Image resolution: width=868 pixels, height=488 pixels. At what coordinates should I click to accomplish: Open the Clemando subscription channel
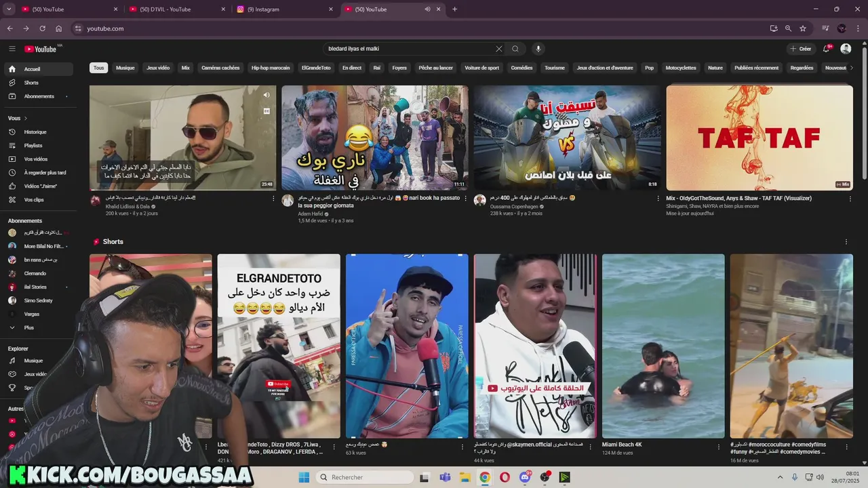point(37,273)
